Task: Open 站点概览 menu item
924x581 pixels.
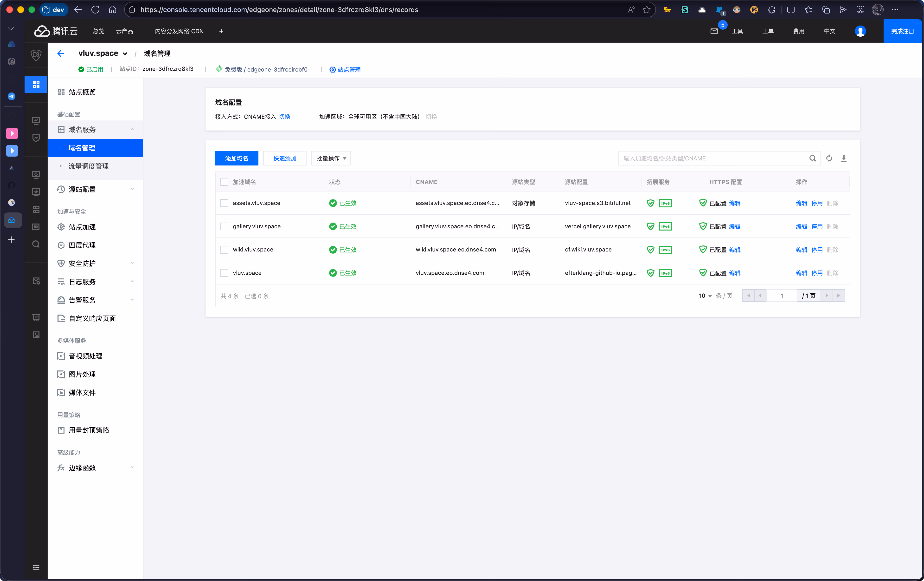Action: [82, 92]
